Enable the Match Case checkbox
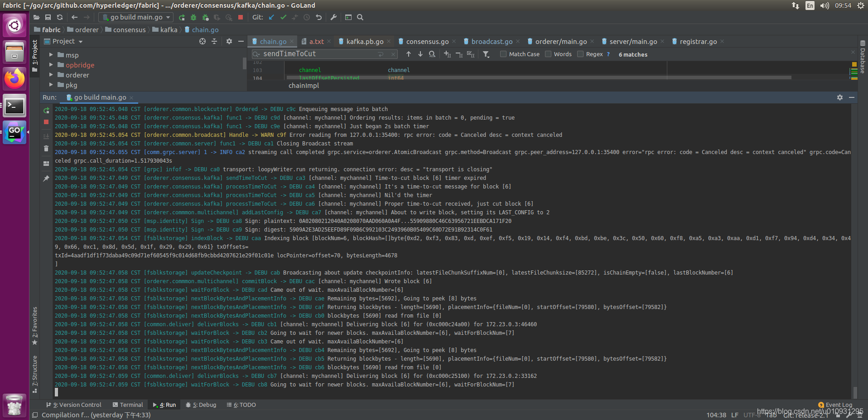Viewport: 868px width, 420px height. click(x=503, y=54)
